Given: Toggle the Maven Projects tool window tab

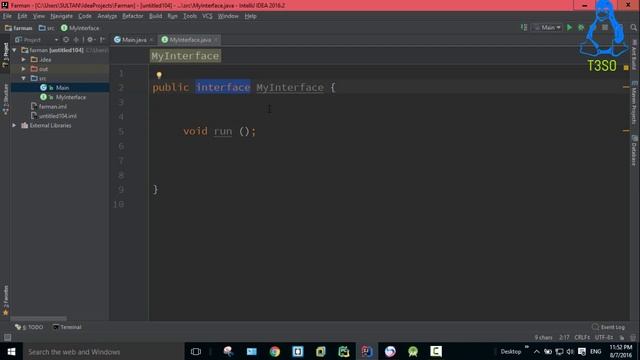Looking at the screenshot, I should pos(634,103).
